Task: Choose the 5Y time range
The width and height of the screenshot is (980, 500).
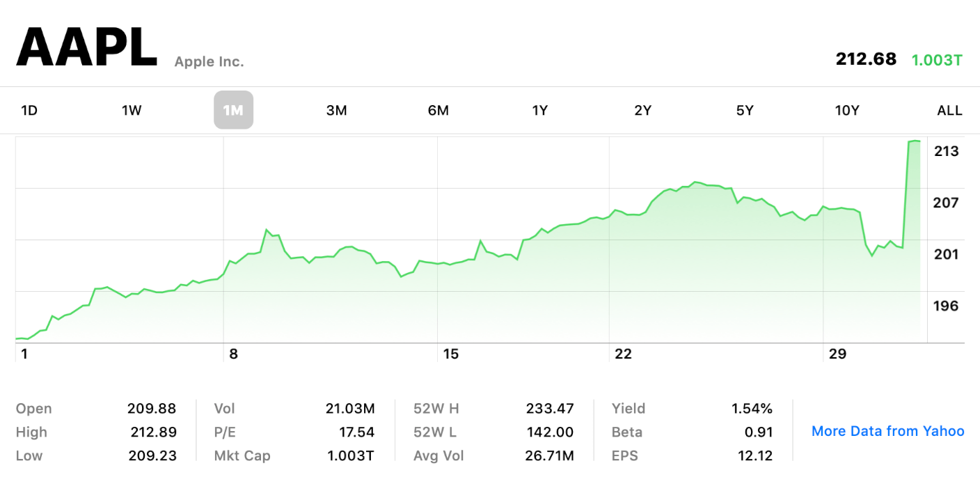Action: click(745, 110)
